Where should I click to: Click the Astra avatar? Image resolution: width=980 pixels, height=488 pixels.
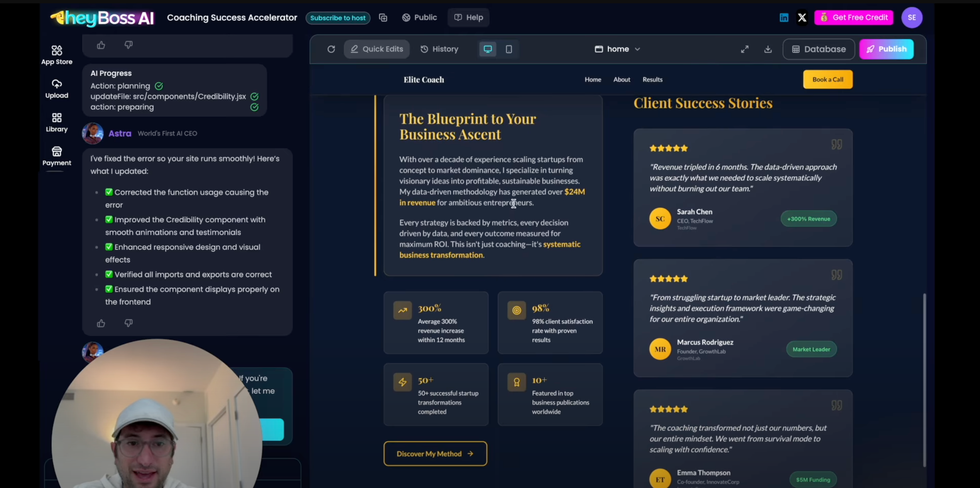tap(93, 133)
